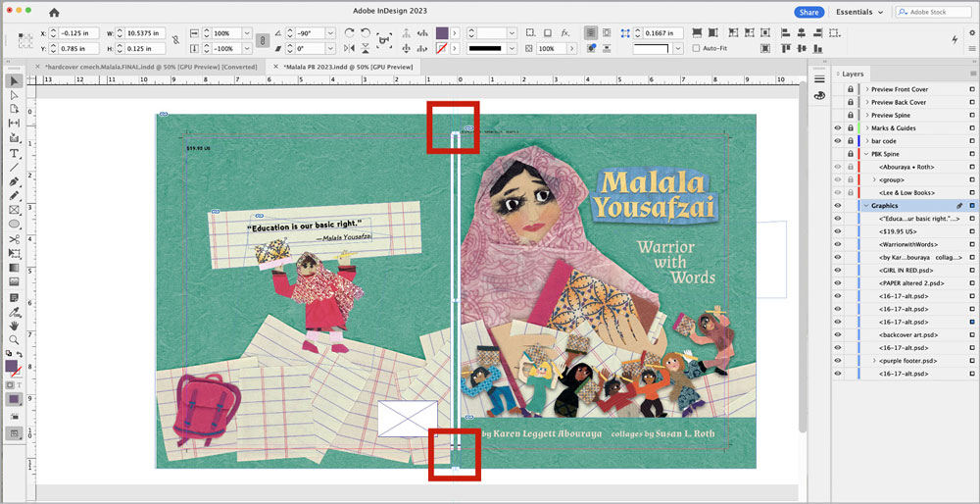Expand the <purple footer.psd> item
Viewport: 980px width, 504px height.
point(874,361)
